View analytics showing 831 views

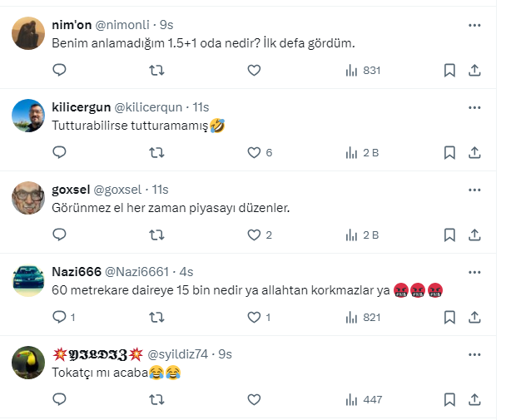[363, 71]
